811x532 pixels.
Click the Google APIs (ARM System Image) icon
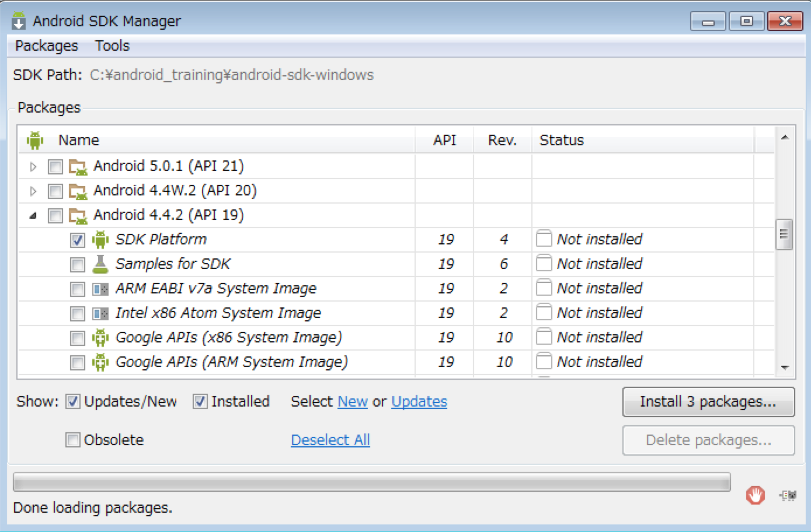tap(100, 362)
